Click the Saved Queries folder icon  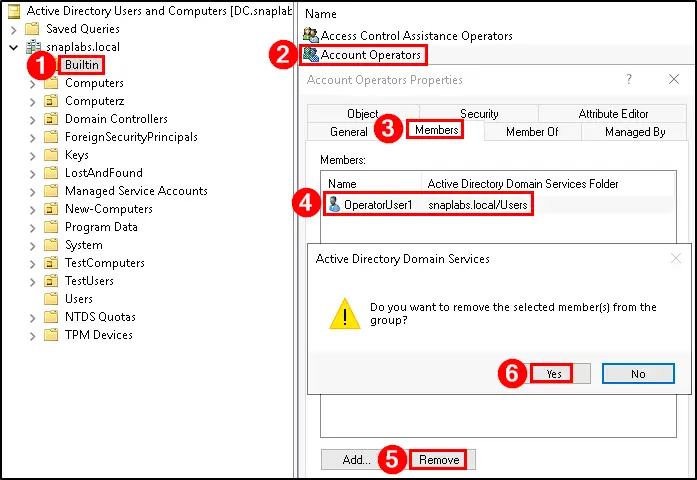point(32,29)
